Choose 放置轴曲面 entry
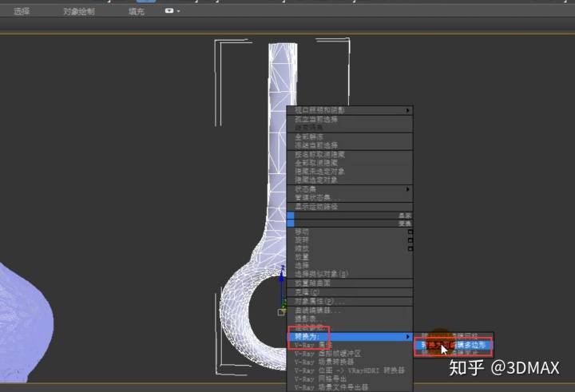575x392 pixels. click(x=350, y=283)
